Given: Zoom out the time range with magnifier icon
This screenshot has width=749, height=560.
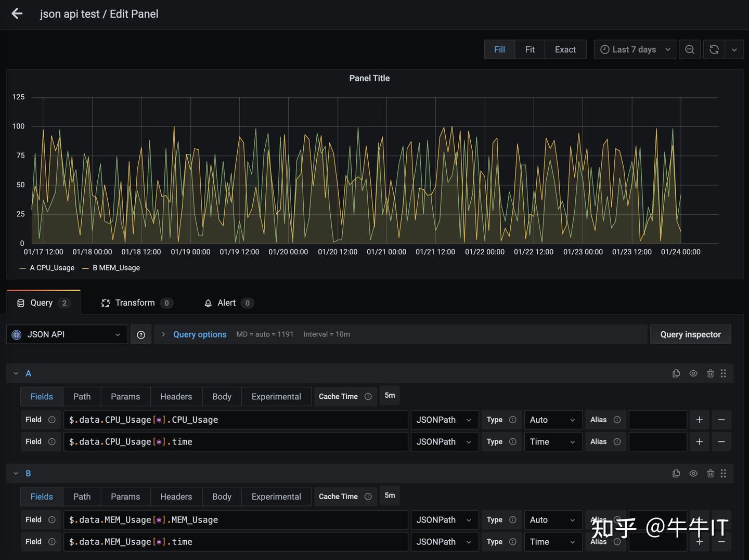Looking at the screenshot, I should click(690, 49).
